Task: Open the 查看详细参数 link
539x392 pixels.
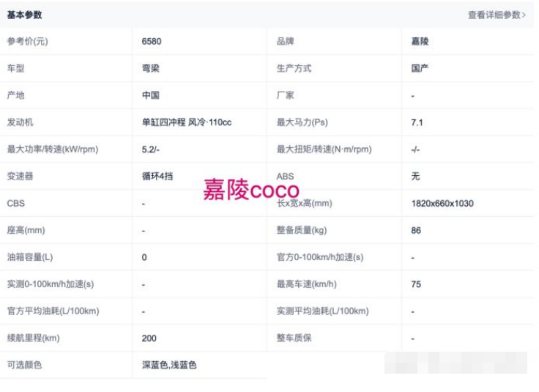Action: (x=497, y=15)
